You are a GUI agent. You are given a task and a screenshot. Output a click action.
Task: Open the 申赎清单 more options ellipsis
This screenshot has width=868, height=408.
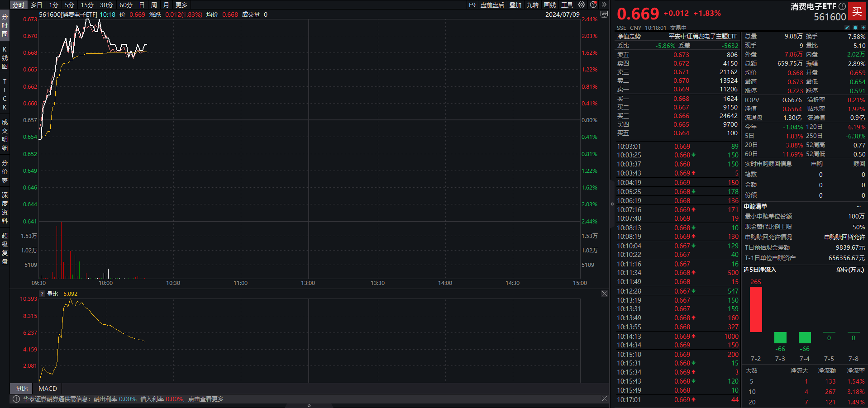point(858,207)
